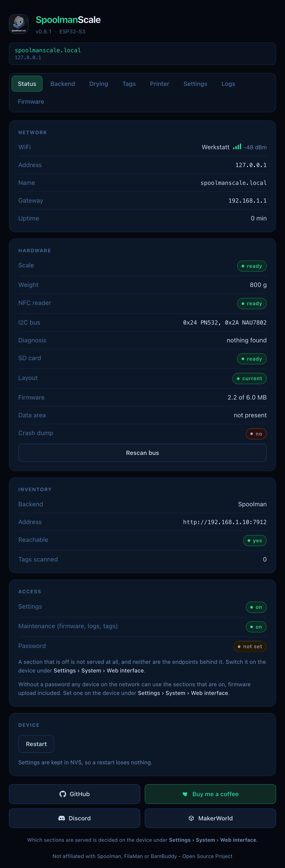Click the Spoolman address http://192.168.1.10:7912

coord(225,522)
